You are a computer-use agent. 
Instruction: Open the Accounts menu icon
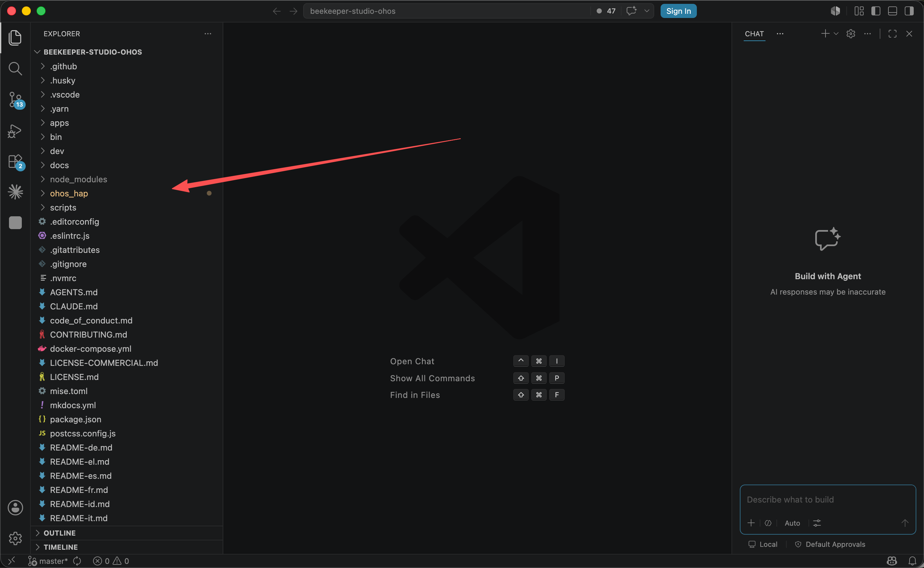point(15,508)
